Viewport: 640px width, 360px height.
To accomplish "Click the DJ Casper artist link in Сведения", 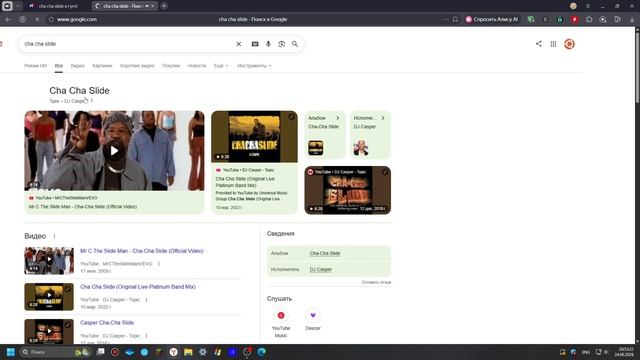I will 320,269.
